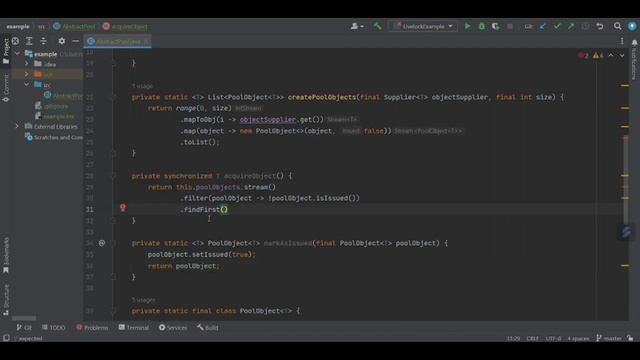Rollback changes with undo arrow icon
640x360 pixels.
coord(600,26)
